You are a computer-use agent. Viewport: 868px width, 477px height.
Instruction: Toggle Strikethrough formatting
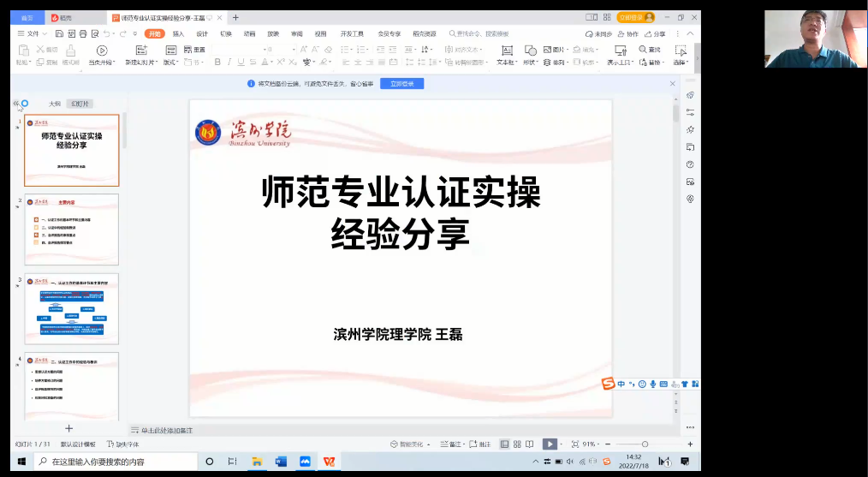pyautogui.click(x=253, y=62)
